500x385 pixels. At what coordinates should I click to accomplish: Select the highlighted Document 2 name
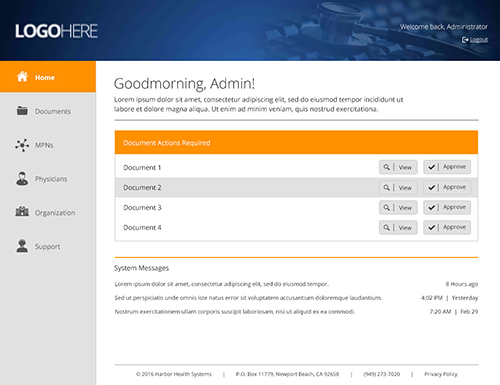[x=142, y=187]
